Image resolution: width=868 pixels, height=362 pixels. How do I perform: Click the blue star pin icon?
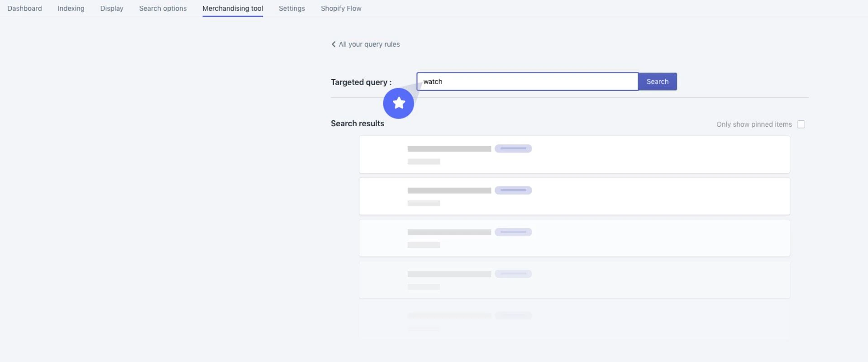(x=398, y=103)
